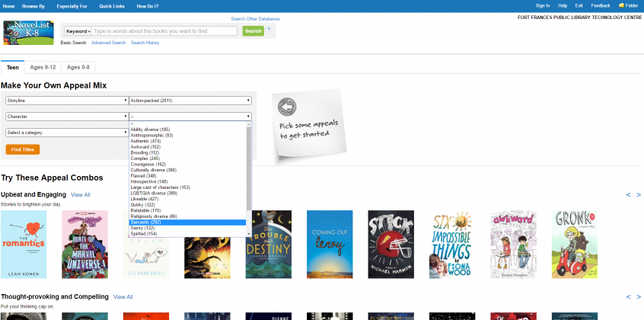This screenshot has width=644, height=320.
Task: Advance Thought-provoking and Compelling carousel right
Action: (x=639, y=296)
